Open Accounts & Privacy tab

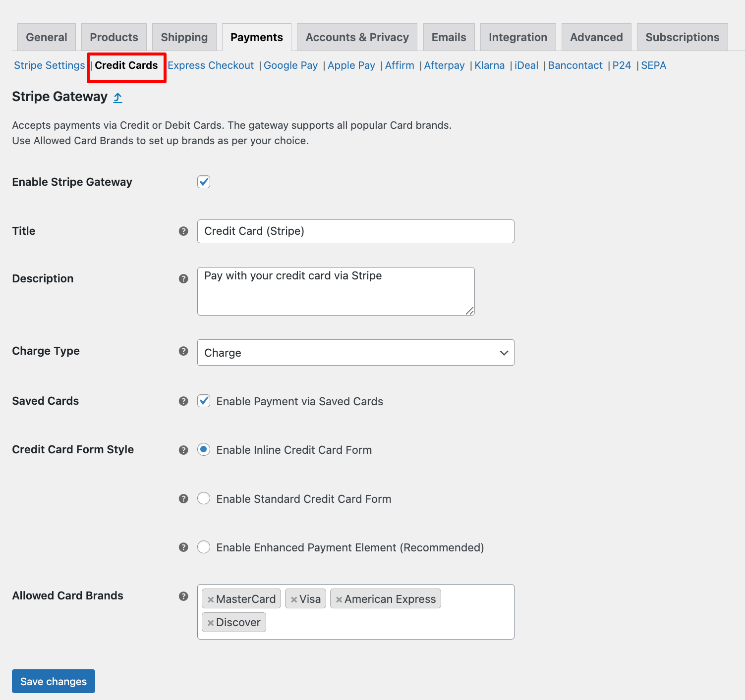pyautogui.click(x=357, y=37)
